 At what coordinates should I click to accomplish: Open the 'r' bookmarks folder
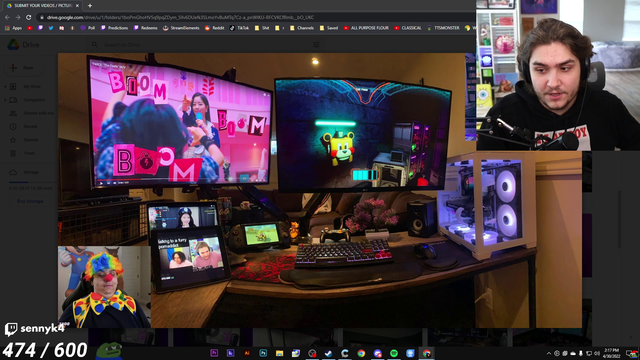[x=280, y=28]
